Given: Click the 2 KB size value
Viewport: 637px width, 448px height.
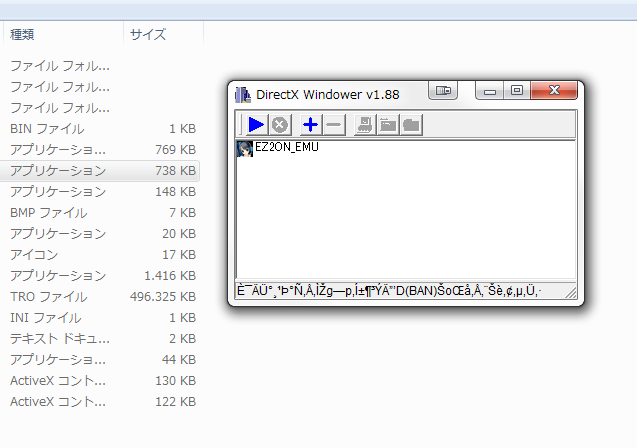Looking at the screenshot, I should (182, 339).
